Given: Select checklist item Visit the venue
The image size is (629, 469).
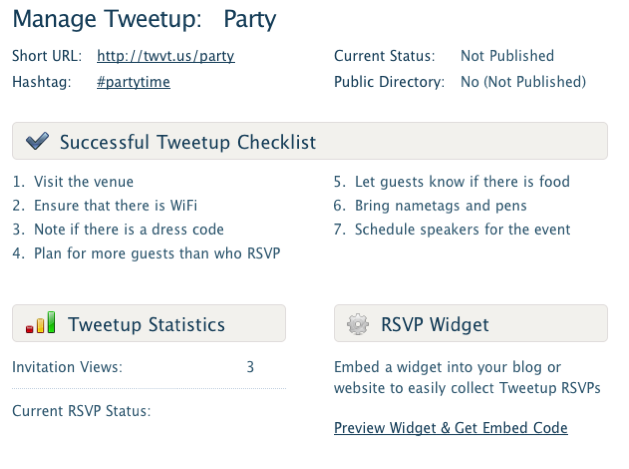Looking at the screenshot, I should (x=84, y=182).
